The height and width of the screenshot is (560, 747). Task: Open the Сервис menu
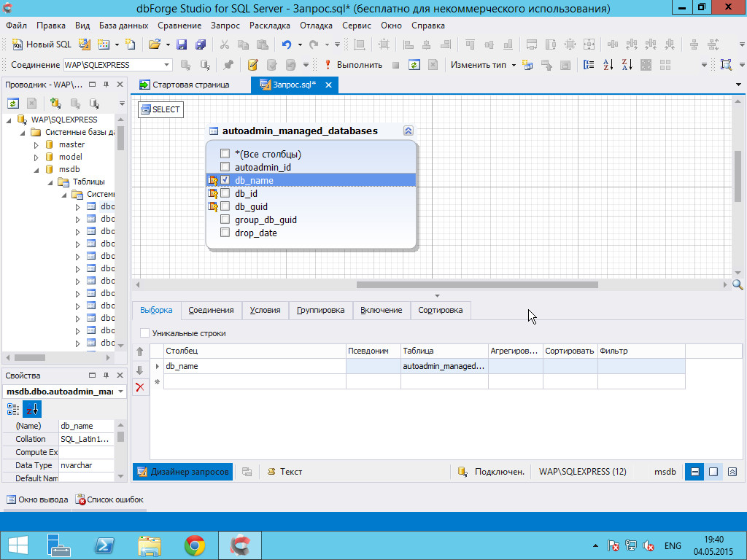tap(356, 26)
